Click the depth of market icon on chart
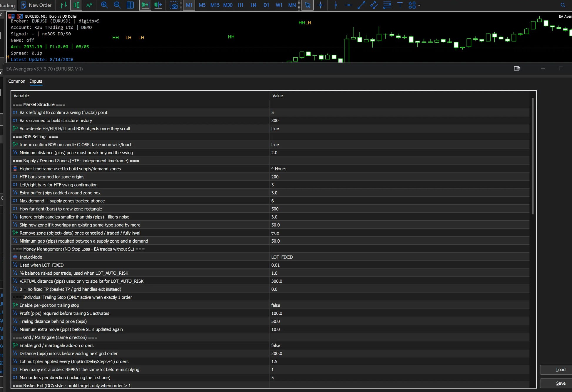 [x=20, y=16]
